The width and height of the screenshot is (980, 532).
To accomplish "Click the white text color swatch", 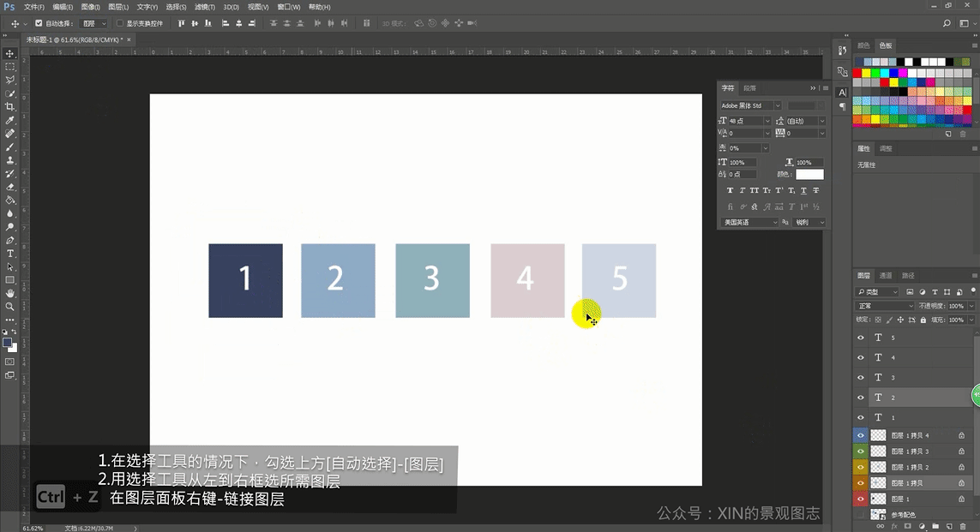I will pos(809,174).
